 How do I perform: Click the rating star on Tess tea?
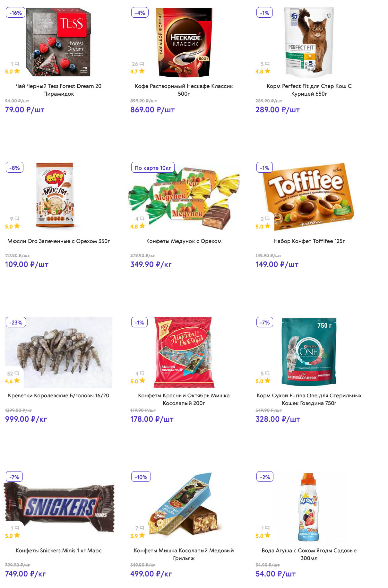tap(17, 71)
